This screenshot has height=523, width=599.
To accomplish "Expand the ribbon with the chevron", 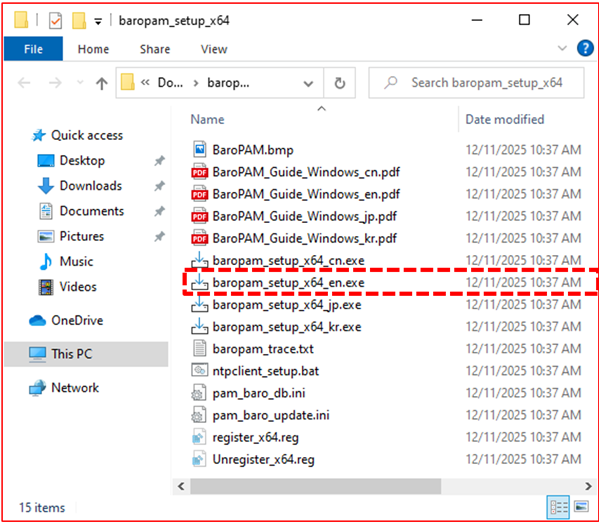I will tap(562, 49).
